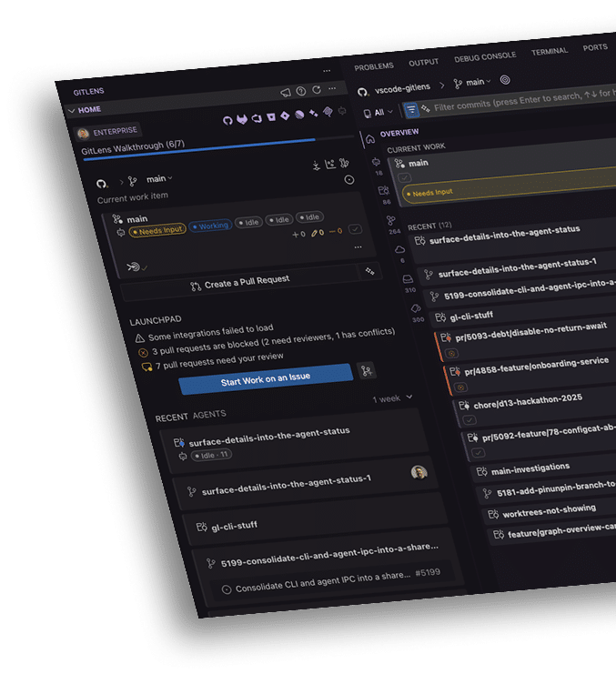This screenshot has width=616, height=674.
Task: Click Create a Pull Request button
Action: [x=239, y=283]
